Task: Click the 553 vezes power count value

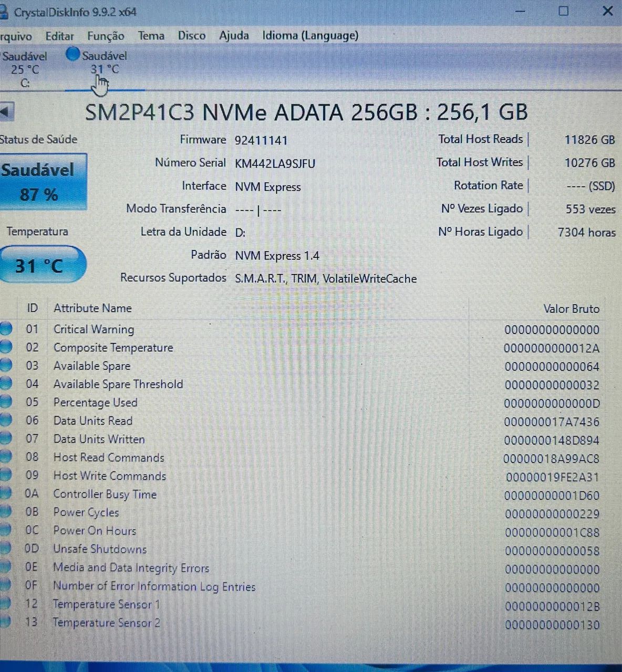Action: point(590,209)
